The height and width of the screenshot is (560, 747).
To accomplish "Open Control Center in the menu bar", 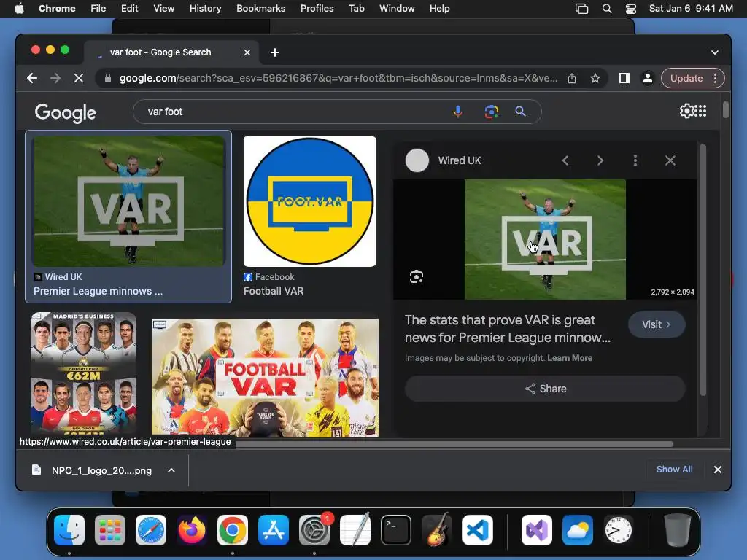I will tap(631, 8).
